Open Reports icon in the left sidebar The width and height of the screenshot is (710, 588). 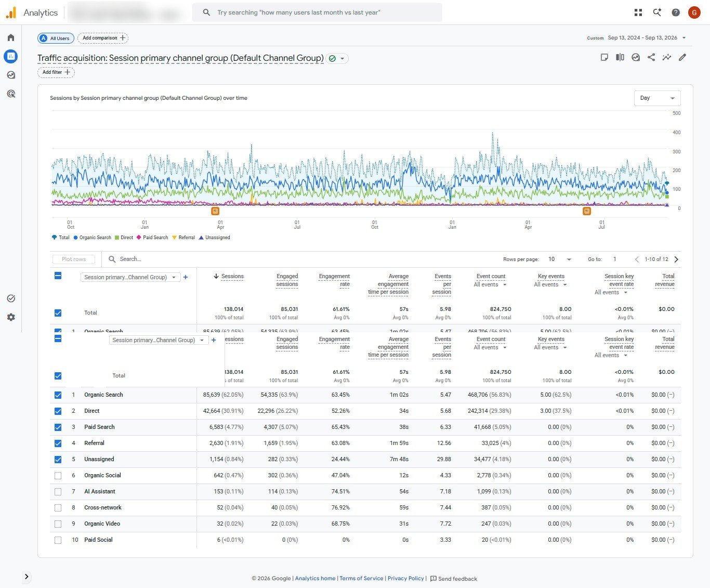pyautogui.click(x=11, y=56)
